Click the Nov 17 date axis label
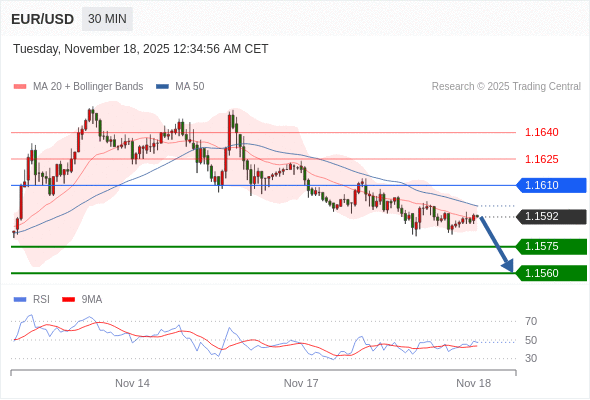This screenshot has width=590, height=400. [301, 383]
